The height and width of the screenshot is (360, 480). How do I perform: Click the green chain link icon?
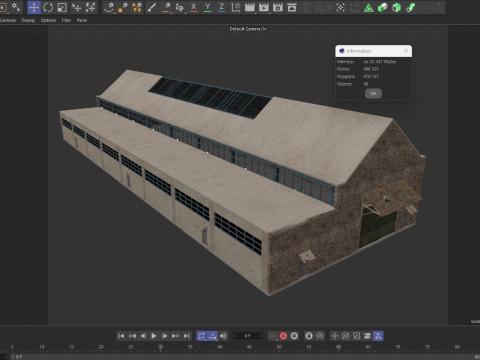[410, 7]
